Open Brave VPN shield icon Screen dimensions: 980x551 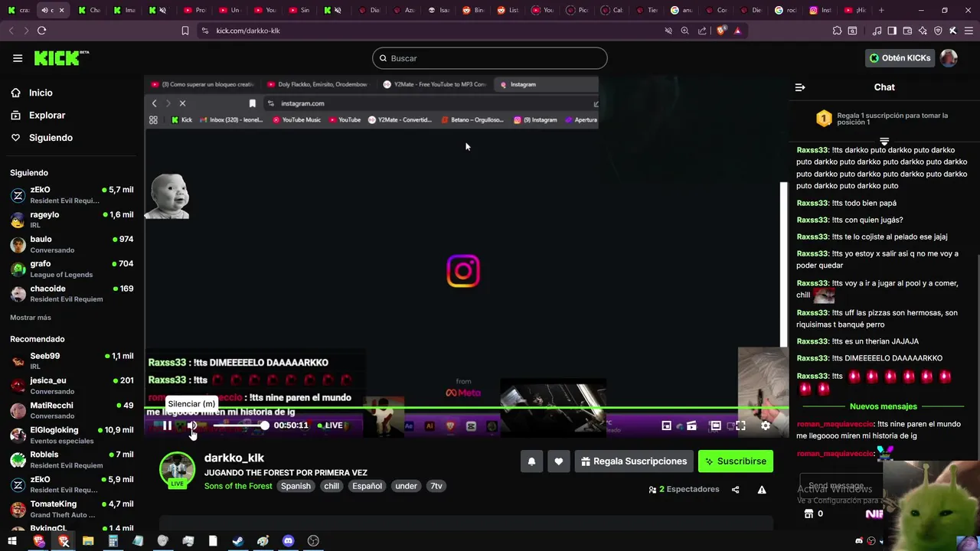coord(938,31)
